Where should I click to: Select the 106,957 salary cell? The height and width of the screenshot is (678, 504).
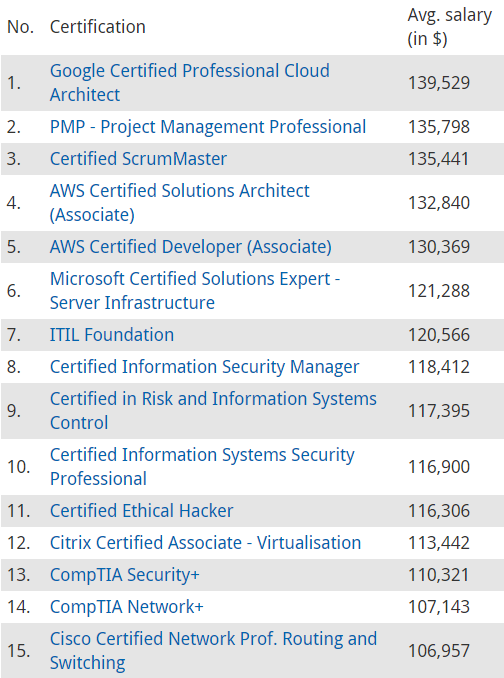click(x=439, y=651)
